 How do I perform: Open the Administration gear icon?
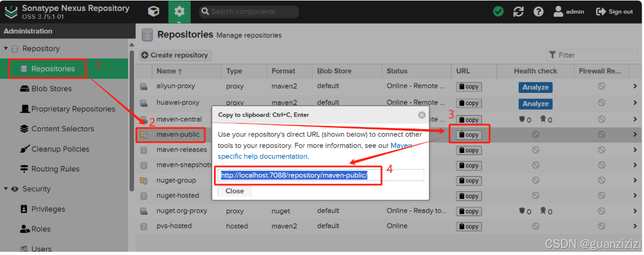[x=179, y=11]
